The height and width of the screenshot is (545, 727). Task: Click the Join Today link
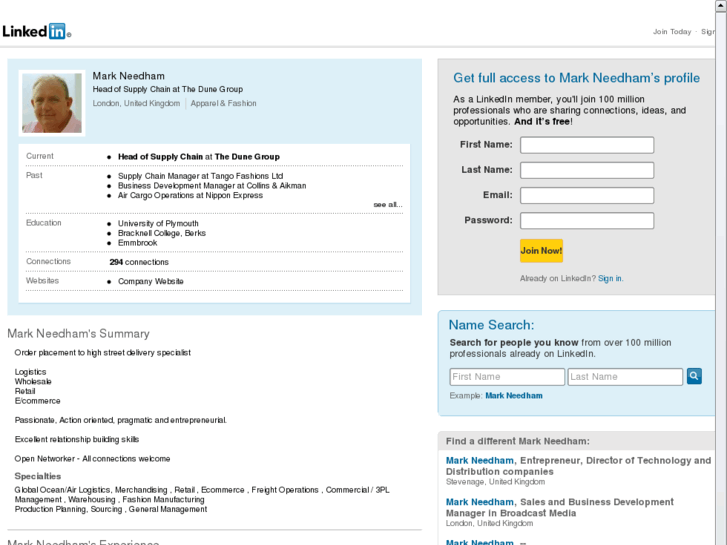[x=672, y=32]
